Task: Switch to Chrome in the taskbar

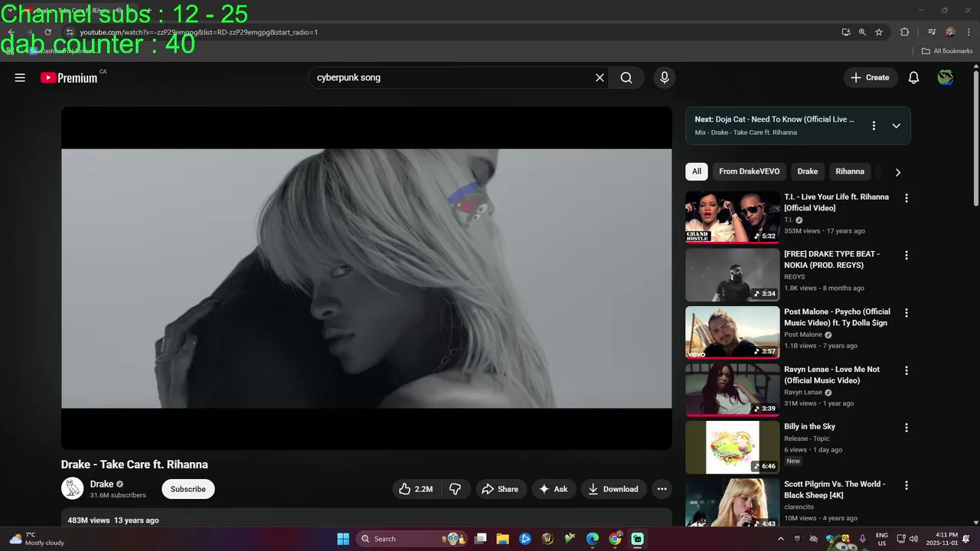Action: [x=615, y=539]
